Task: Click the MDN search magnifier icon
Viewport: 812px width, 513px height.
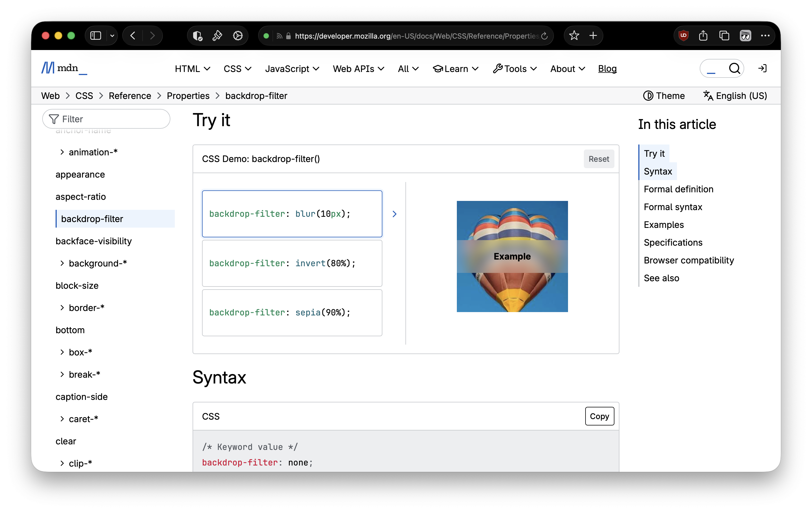Action: (x=734, y=68)
